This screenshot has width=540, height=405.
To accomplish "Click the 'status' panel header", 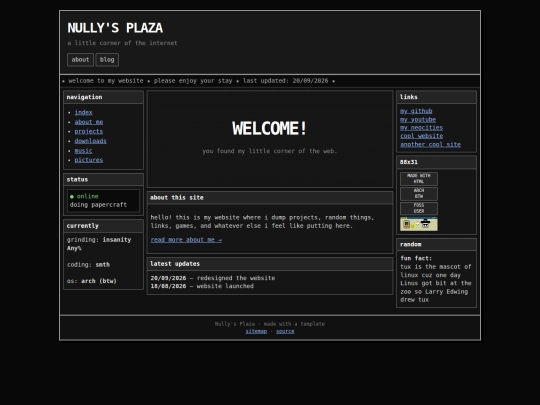I will [103, 179].
